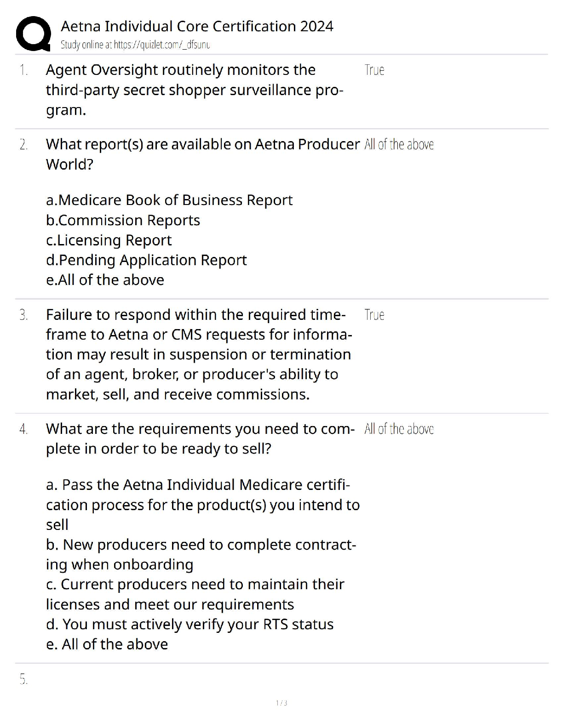This screenshot has height=728, width=563.
Task: Click option e. All of the above in question 4
Action: click(107, 644)
